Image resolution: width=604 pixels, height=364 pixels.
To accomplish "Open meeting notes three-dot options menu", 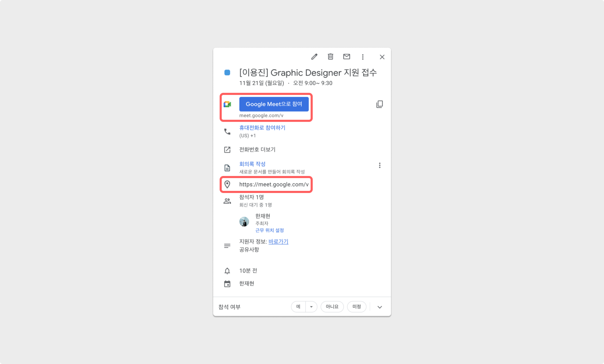I will 380,165.
